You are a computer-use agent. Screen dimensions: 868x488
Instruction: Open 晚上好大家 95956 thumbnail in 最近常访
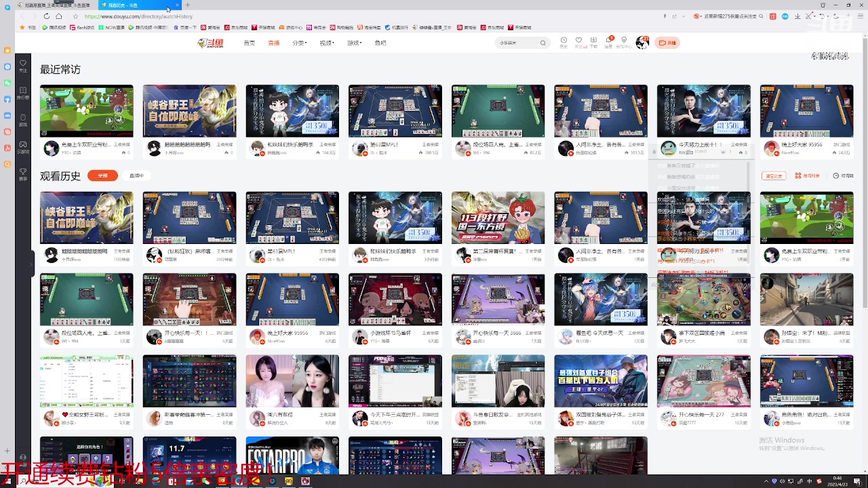coord(806,110)
